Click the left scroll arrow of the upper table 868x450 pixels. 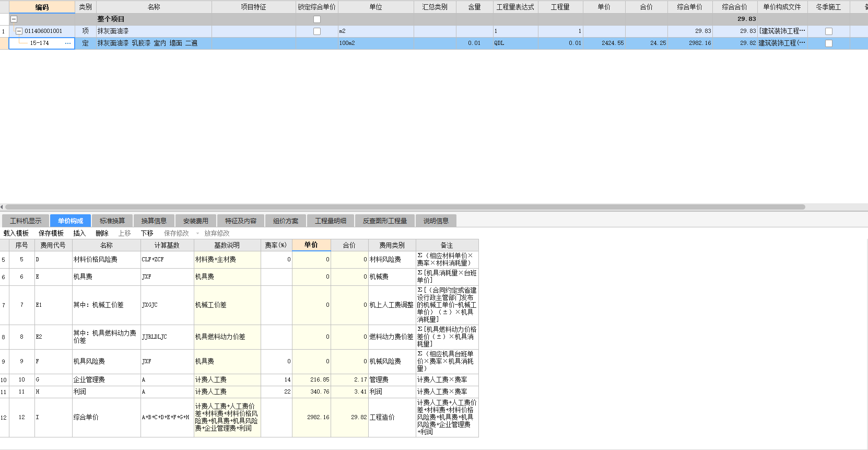(2, 207)
